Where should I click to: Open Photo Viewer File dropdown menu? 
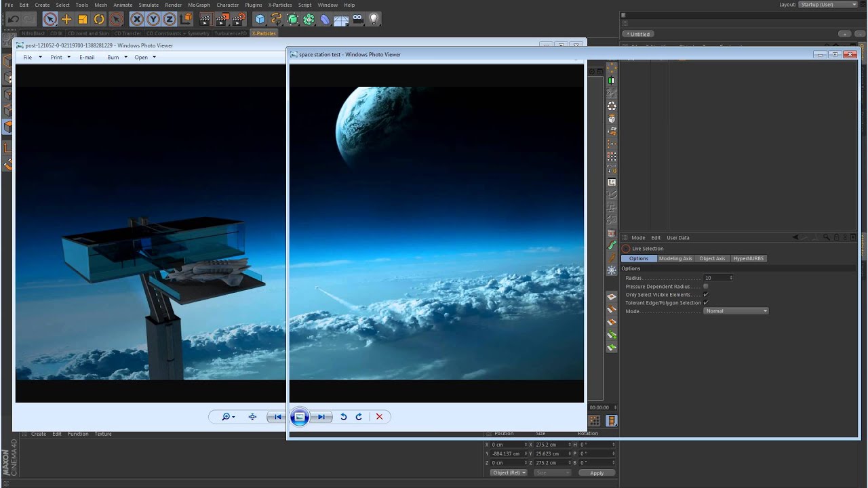pyautogui.click(x=32, y=57)
